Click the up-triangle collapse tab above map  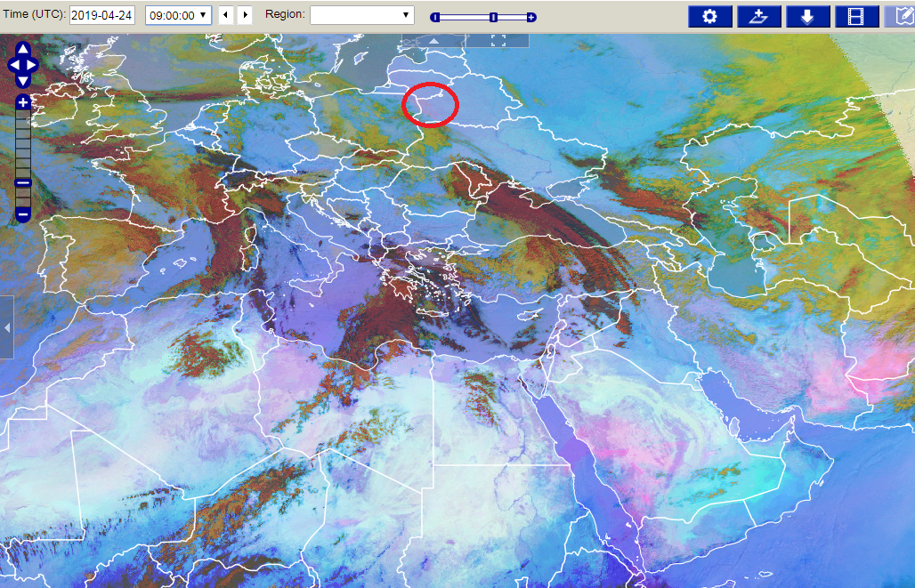[x=433, y=40]
